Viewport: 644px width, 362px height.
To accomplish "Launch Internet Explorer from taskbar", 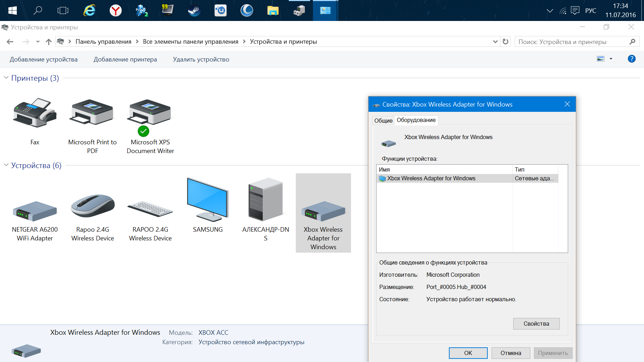I will (x=89, y=10).
